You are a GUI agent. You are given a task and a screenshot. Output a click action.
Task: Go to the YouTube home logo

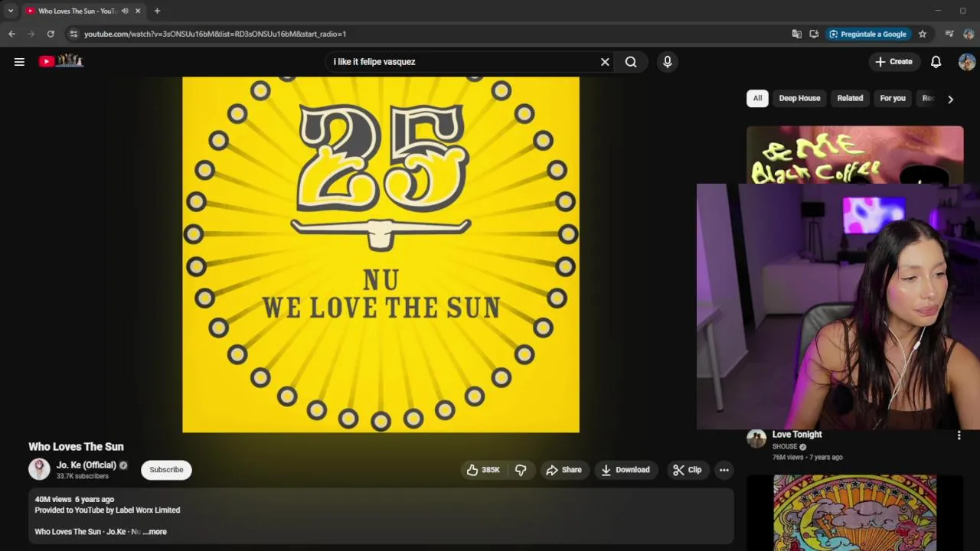point(61,61)
